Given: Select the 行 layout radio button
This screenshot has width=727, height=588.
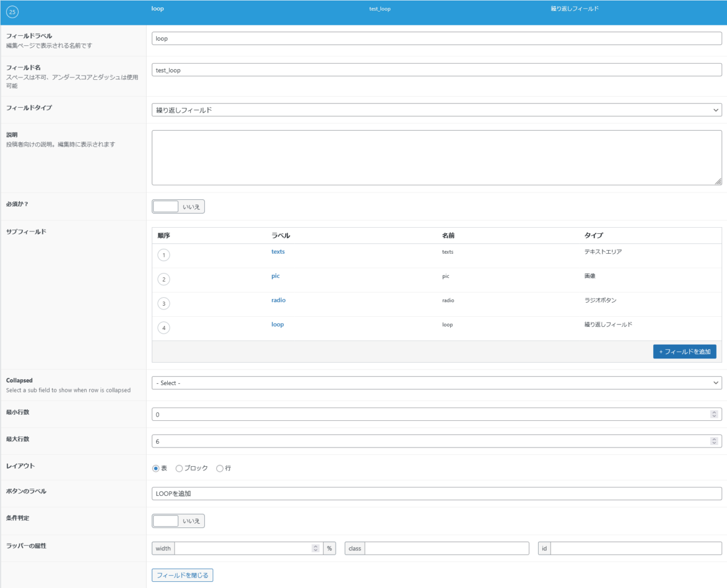Looking at the screenshot, I should point(219,468).
